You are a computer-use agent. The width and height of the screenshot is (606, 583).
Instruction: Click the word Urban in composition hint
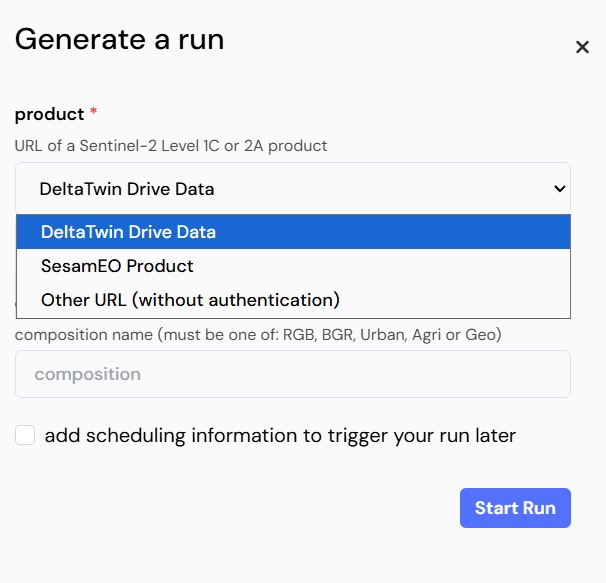coord(390,334)
